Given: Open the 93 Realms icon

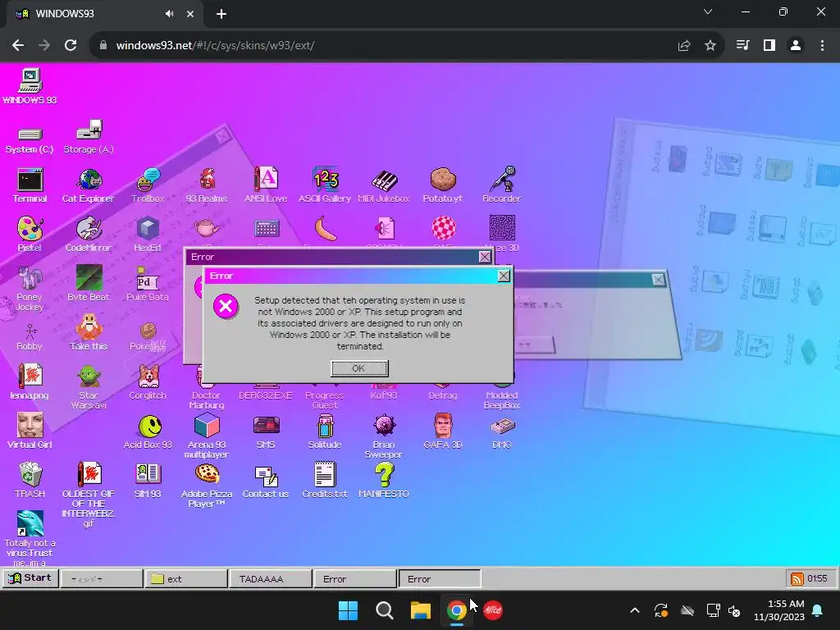Looking at the screenshot, I should click(x=207, y=180).
